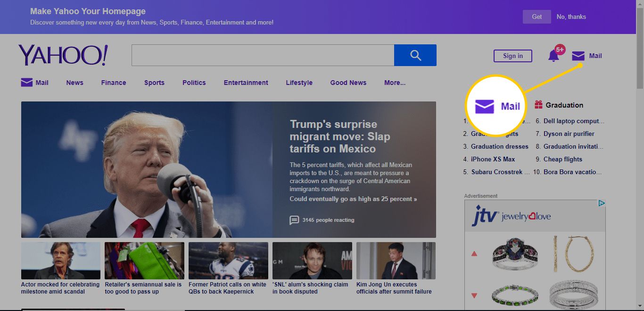Image resolution: width=644 pixels, height=311 pixels.
Task: Click 'Retailer's semiannual sale is too good' caption
Action: point(143,288)
